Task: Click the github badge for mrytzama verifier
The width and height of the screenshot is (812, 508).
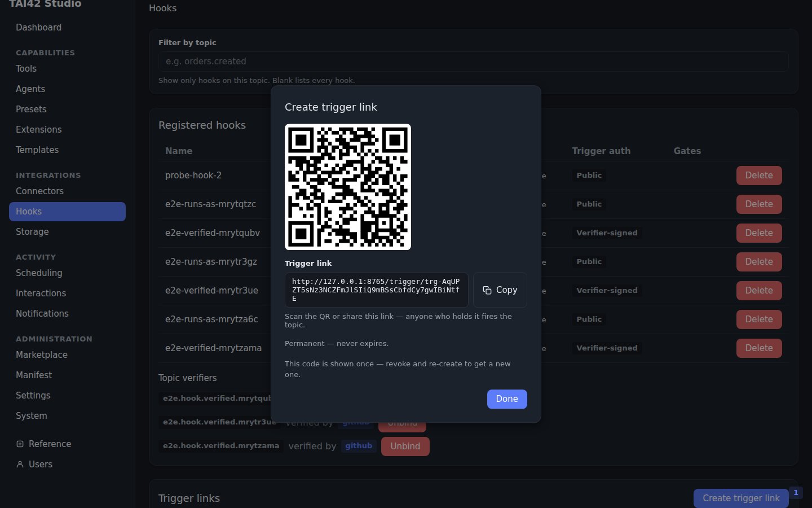Action: [359, 446]
